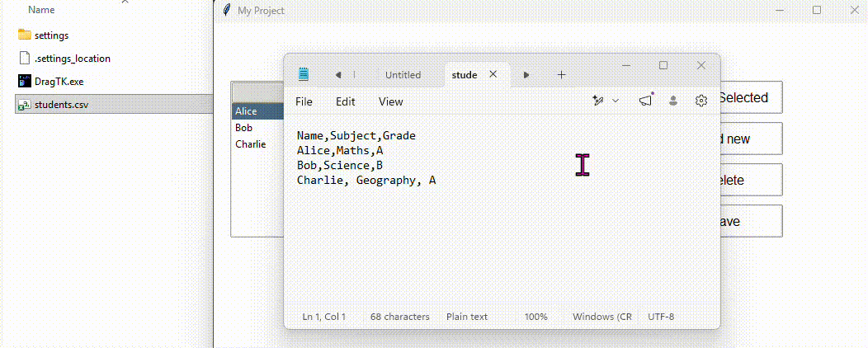Expand the AI rewrite dropdown chevron
This screenshot has height=348, width=868.
tap(616, 101)
